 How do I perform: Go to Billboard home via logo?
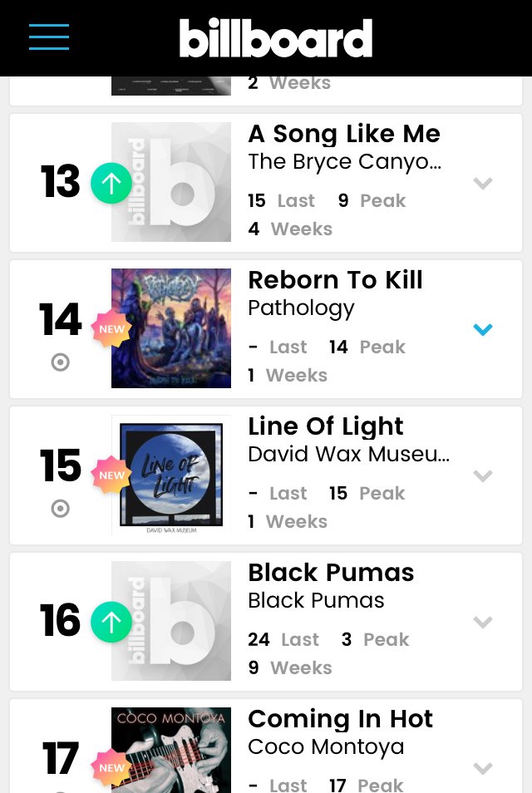276,38
